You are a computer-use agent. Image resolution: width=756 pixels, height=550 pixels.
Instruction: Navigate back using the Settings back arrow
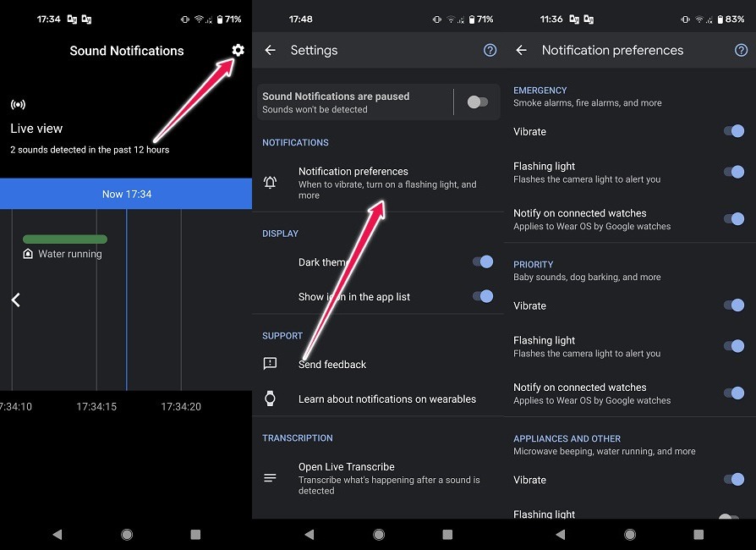click(269, 51)
